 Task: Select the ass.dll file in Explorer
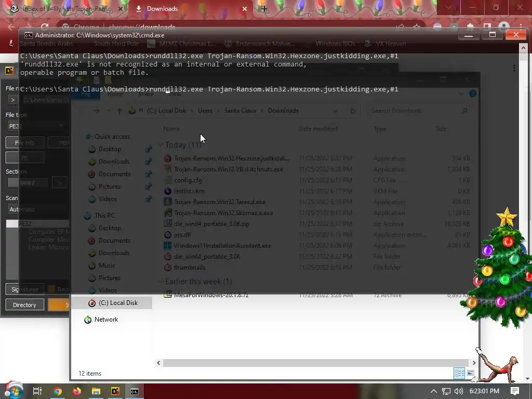182,234
